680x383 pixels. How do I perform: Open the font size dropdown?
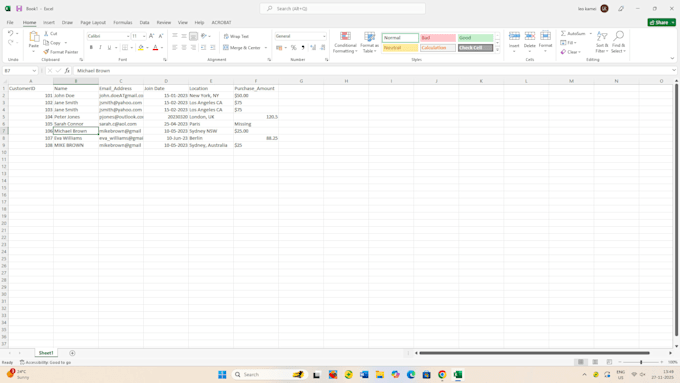[144, 36]
